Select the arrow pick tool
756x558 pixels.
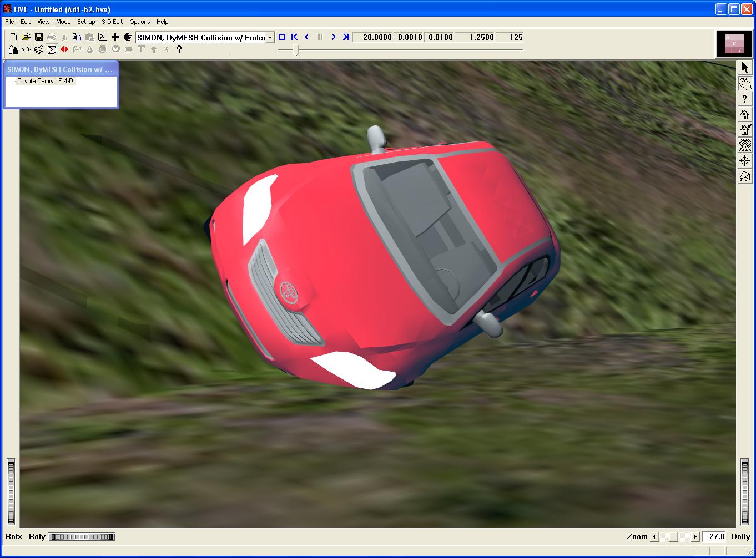pyautogui.click(x=744, y=68)
